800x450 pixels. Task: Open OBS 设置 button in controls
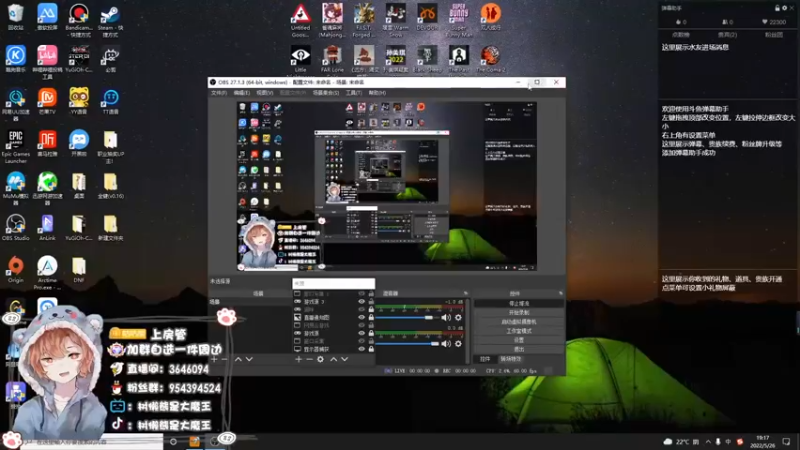pyautogui.click(x=519, y=340)
